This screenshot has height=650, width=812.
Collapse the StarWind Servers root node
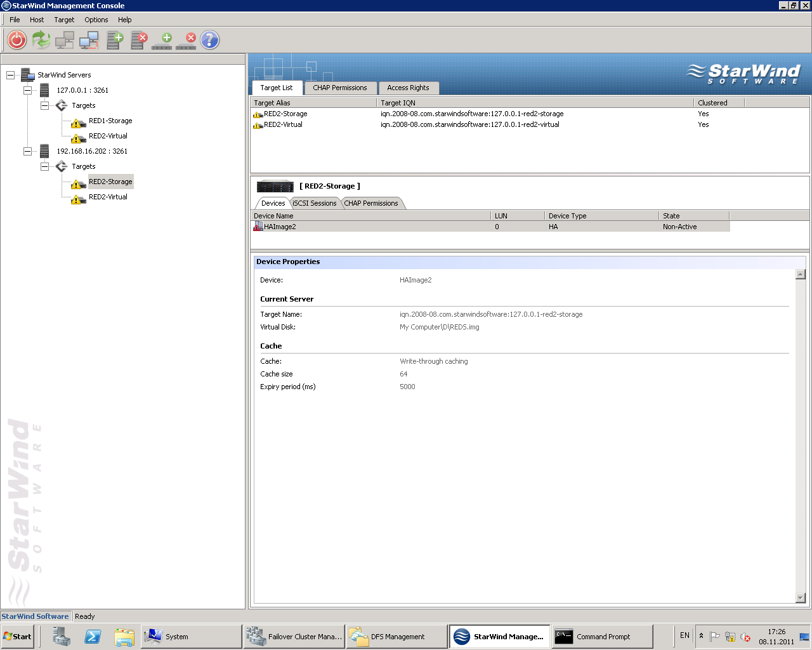pyautogui.click(x=10, y=75)
